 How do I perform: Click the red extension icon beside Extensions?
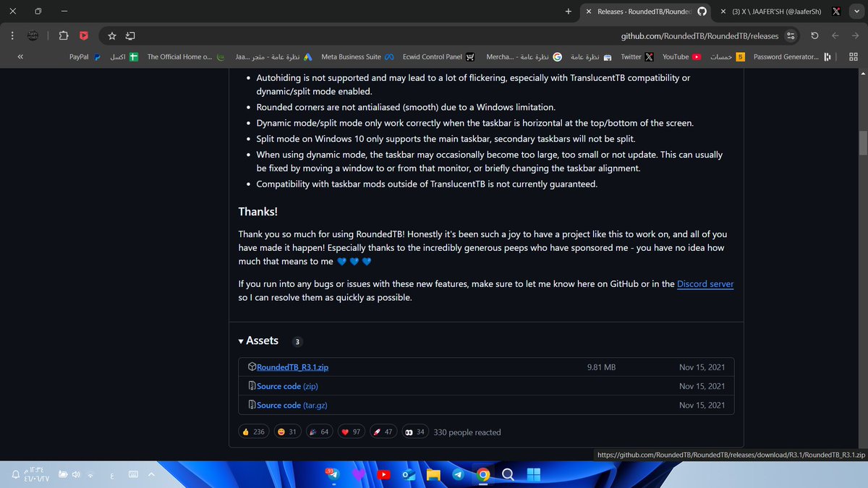coord(84,35)
